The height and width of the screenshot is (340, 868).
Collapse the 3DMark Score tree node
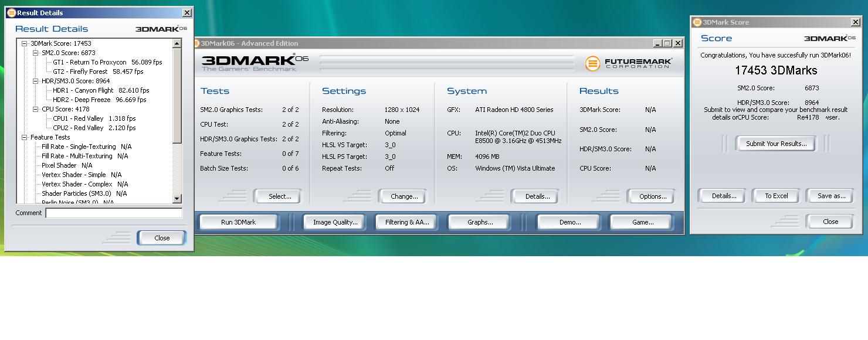[x=25, y=43]
